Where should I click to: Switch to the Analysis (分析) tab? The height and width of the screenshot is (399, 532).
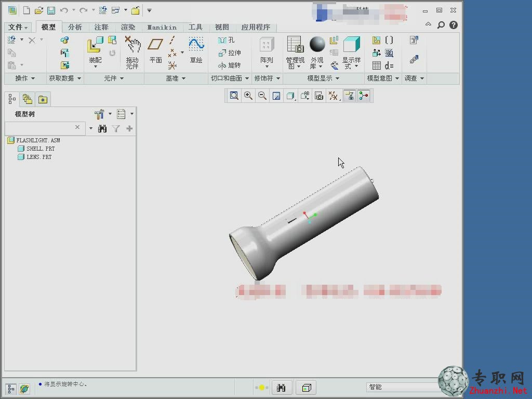[75, 27]
